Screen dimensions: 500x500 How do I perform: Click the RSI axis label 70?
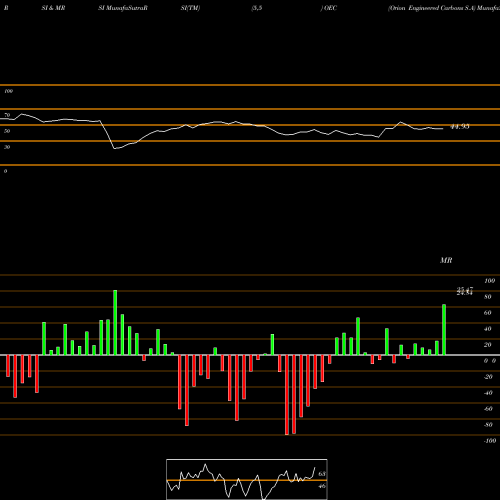pos(7,115)
